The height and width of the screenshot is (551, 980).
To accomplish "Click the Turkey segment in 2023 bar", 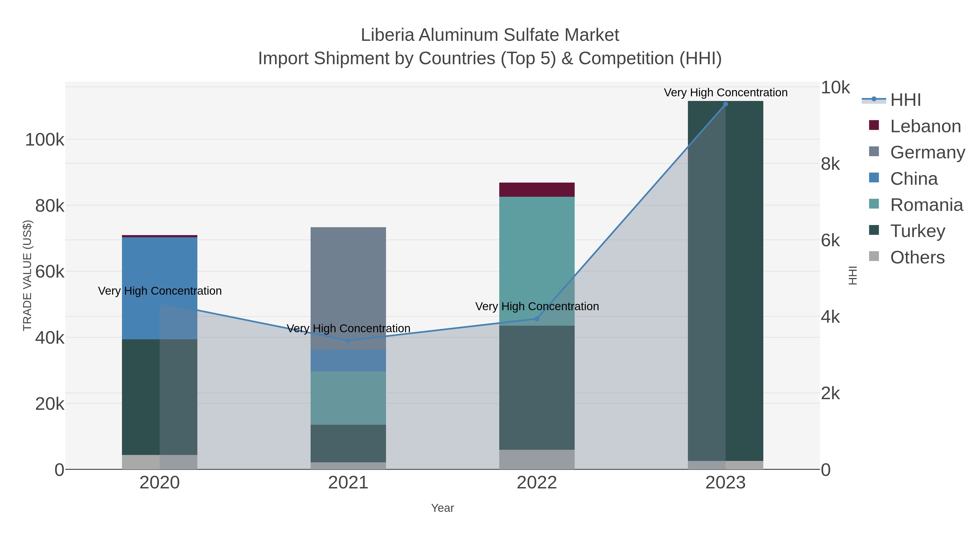I will 725,281.
